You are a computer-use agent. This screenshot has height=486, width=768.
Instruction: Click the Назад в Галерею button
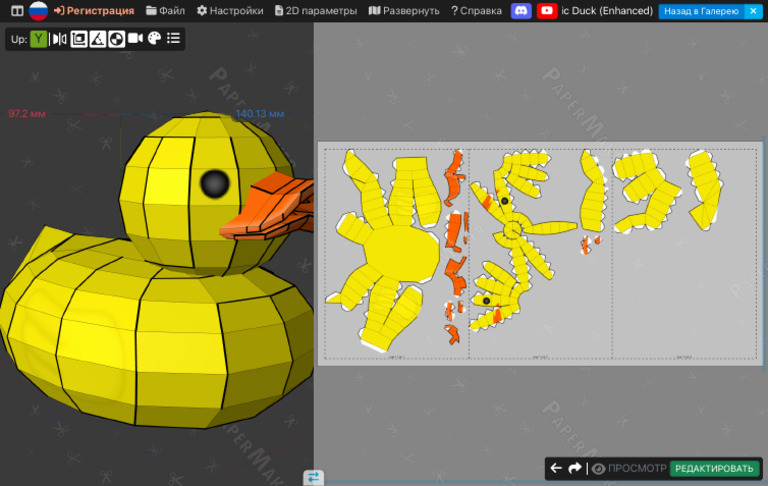[701, 11]
